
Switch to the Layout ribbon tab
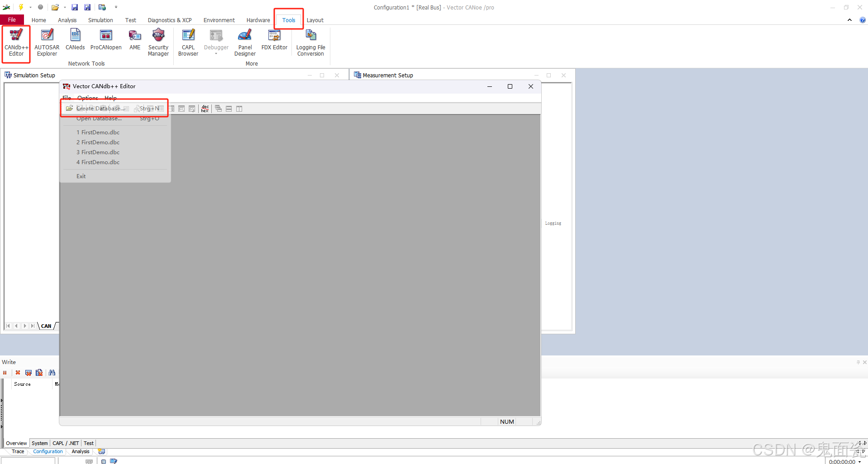[315, 20]
